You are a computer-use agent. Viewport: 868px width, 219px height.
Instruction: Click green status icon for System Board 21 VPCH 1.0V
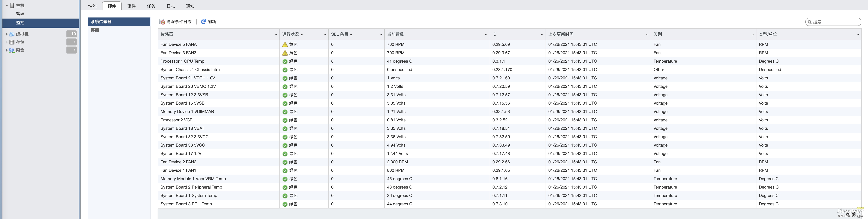(285, 79)
